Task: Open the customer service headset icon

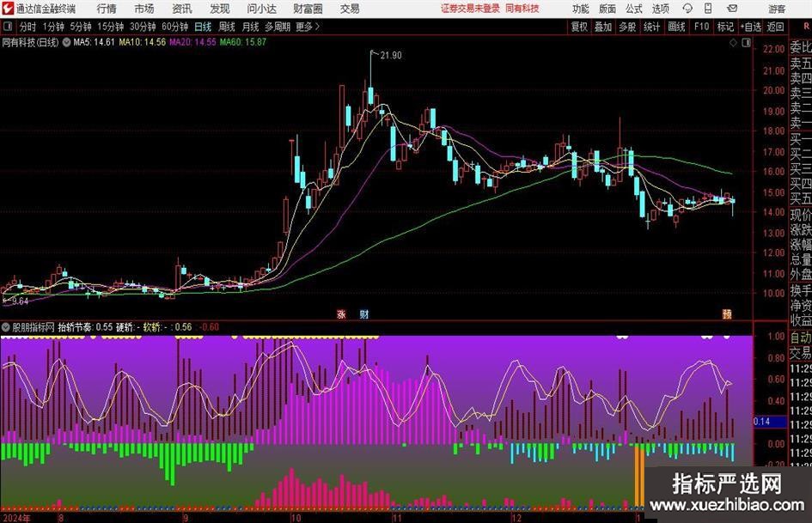Action: [687, 9]
